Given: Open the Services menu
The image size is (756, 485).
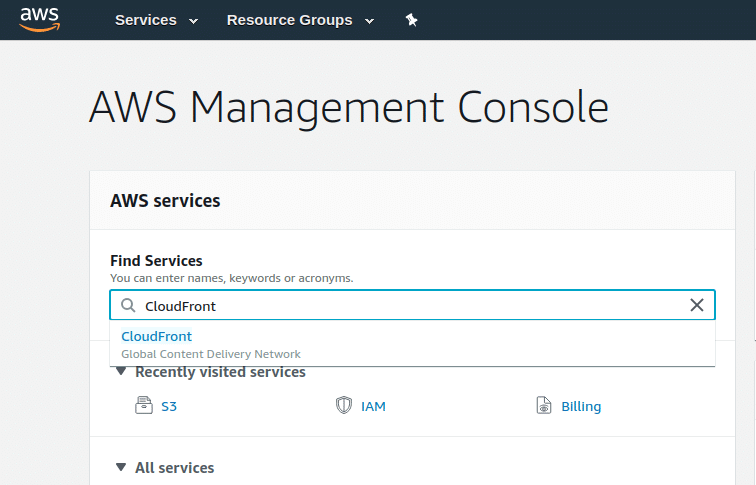Looking at the screenshot, I should coord(146,20).
